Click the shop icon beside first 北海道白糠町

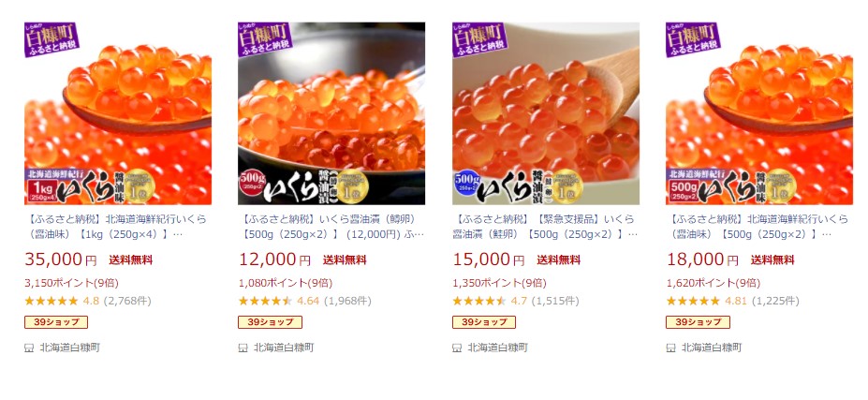click(29, 348)
